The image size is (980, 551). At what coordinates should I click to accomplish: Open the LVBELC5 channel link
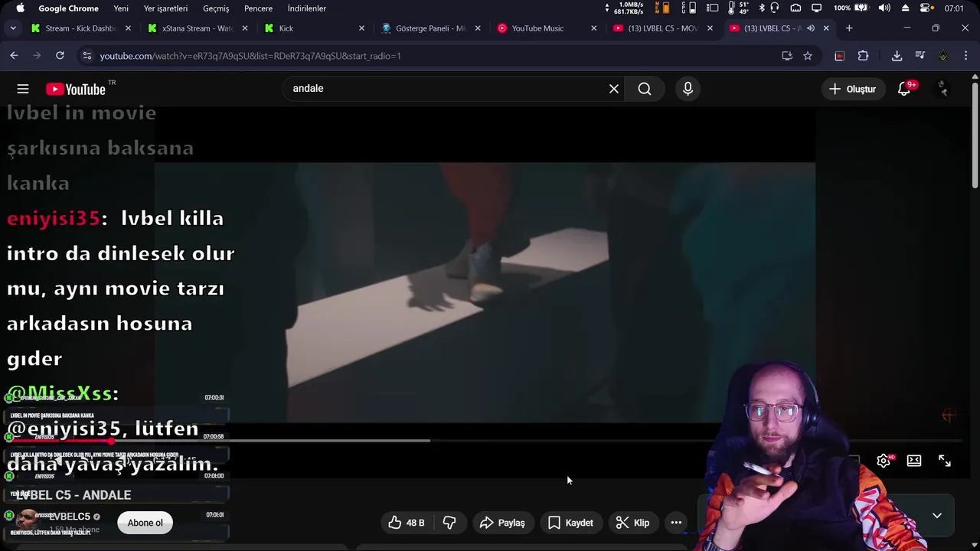tap(70, 517)
